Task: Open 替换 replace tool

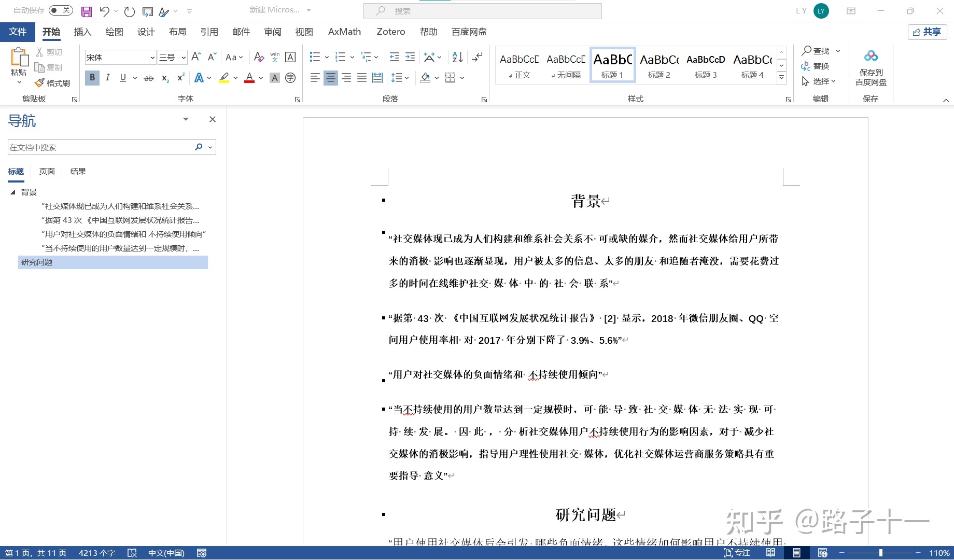Action: pyautogui.click(x=816, y=66)
